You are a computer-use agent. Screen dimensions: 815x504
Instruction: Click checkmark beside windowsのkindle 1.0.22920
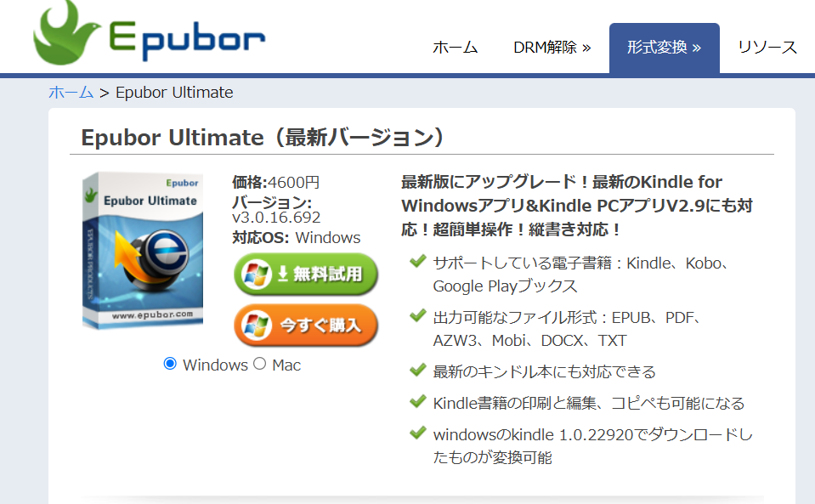(x=418, y=433)
